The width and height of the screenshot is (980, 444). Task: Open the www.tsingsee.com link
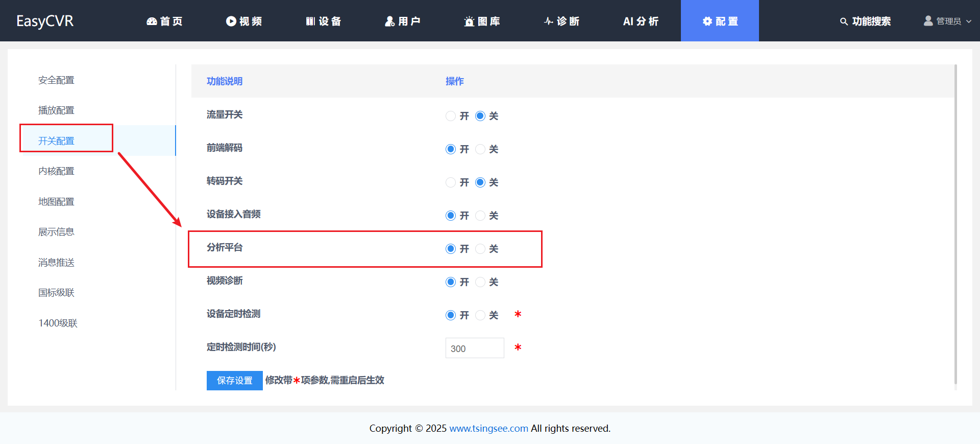pos(488,428)
